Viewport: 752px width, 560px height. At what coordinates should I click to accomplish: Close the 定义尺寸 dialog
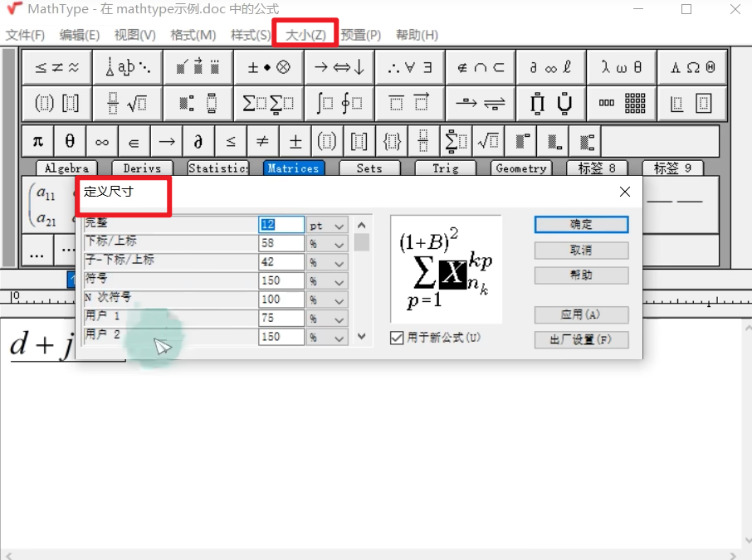(x=624, y=192)
